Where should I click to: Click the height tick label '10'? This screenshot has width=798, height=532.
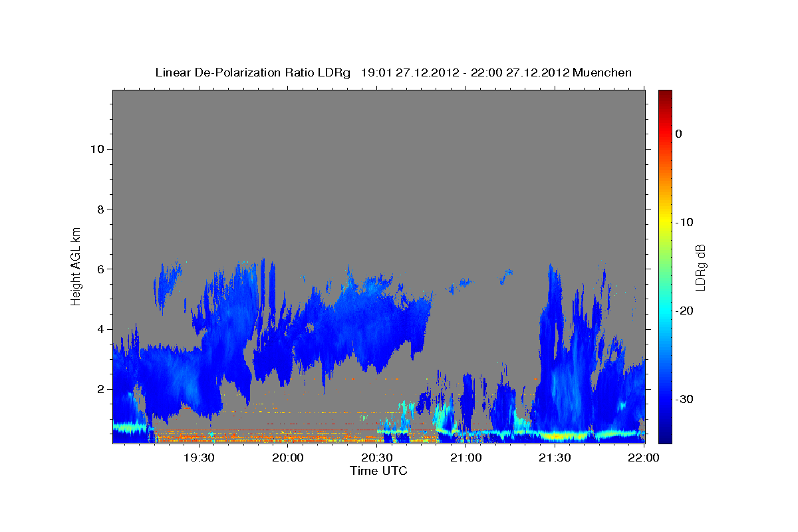(x=96, y=149)
